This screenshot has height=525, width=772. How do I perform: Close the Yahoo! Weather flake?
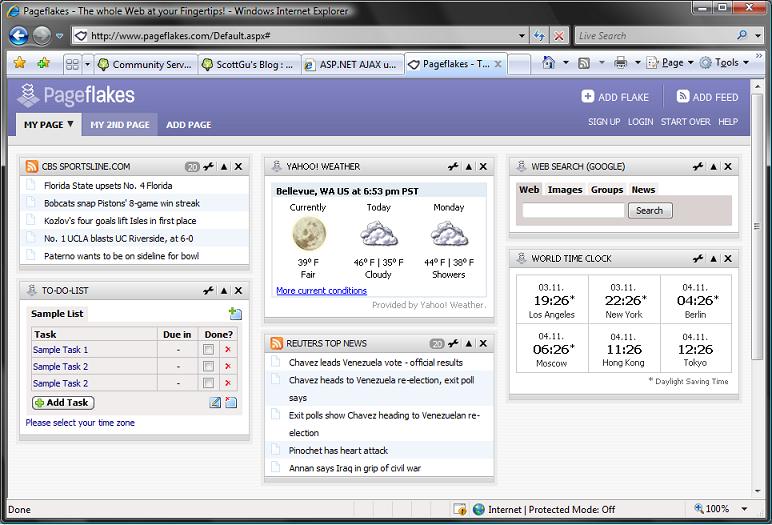483,167
